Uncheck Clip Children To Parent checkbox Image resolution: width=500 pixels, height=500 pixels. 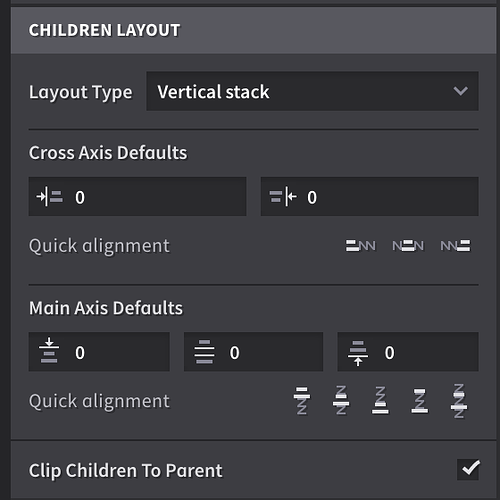(468, 469)
